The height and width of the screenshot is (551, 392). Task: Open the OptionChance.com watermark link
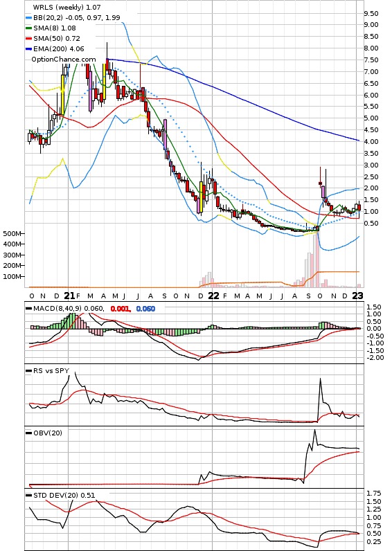pyautogui.click(x=64, y=60)
